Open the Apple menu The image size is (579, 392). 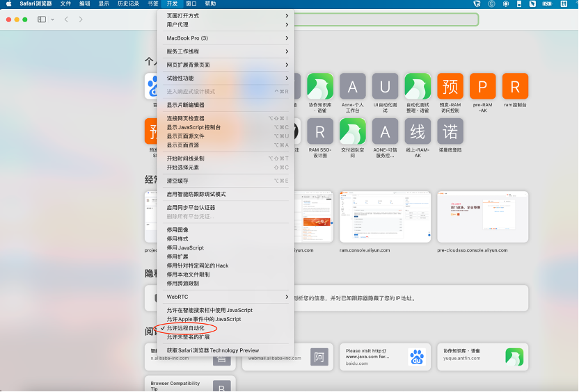pos(9,3)
